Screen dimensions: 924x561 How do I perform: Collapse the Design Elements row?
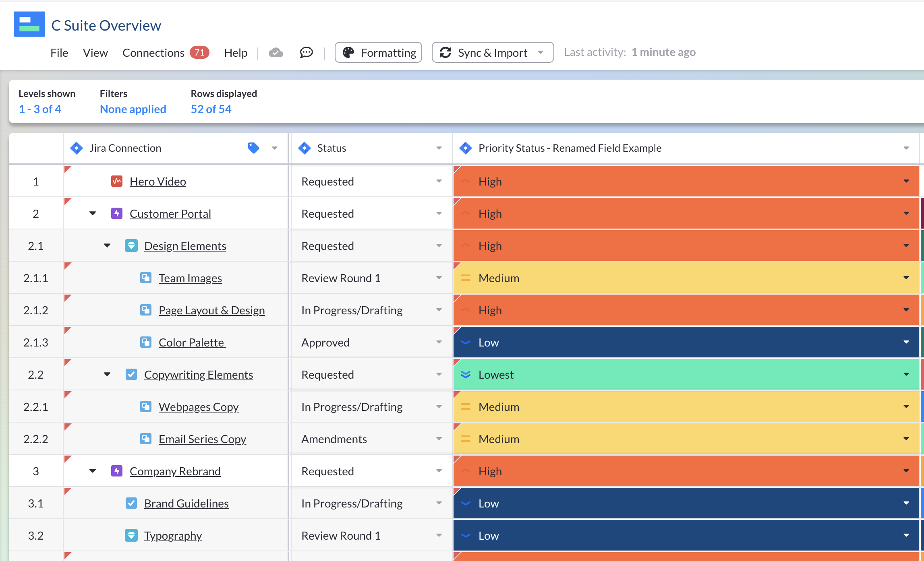coord(107,245)
